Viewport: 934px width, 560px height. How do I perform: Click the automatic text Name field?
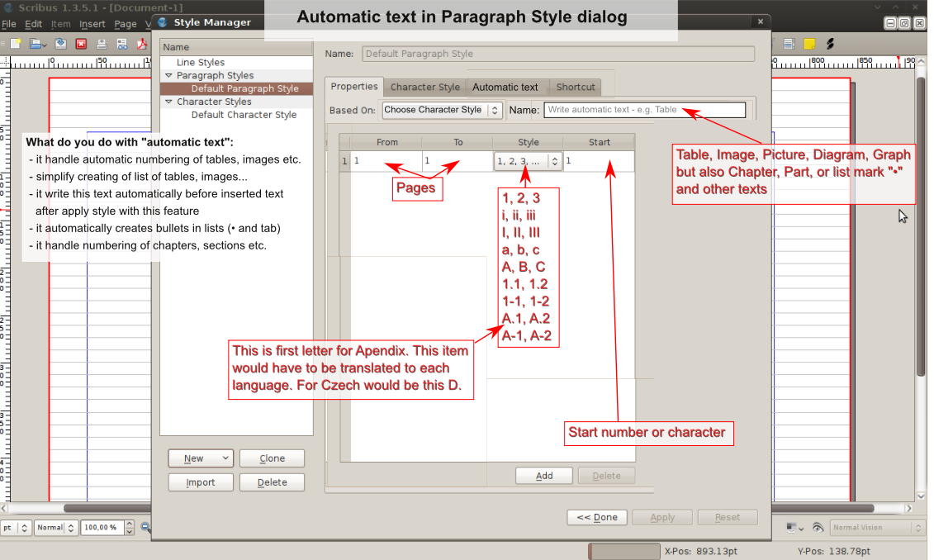pos(644,110)
